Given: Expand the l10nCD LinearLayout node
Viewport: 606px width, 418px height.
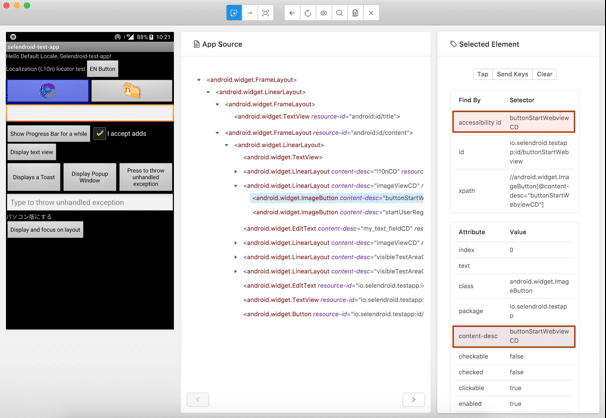Looking at the screenshot, I should pyautogui.click(x=236, y=171).
